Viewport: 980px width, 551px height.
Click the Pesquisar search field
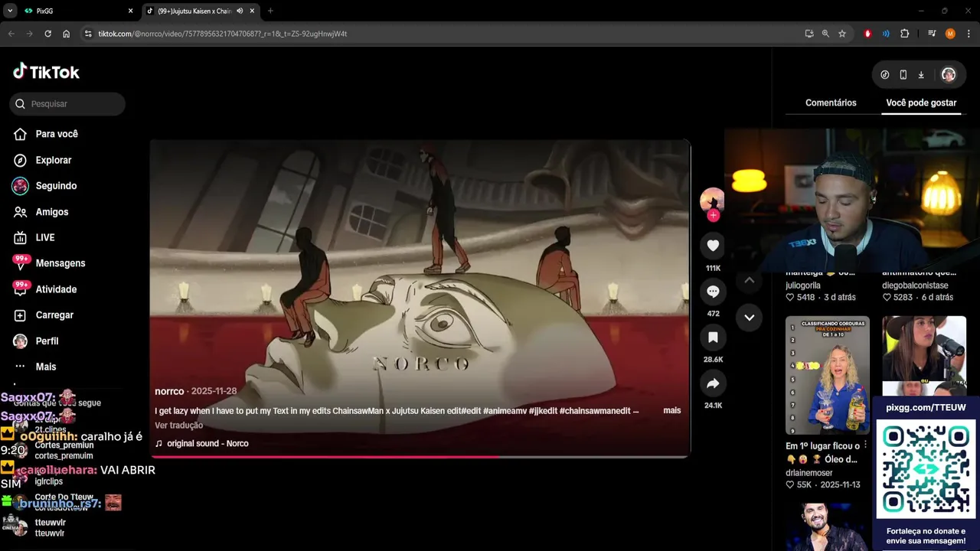tap(67, 104)
